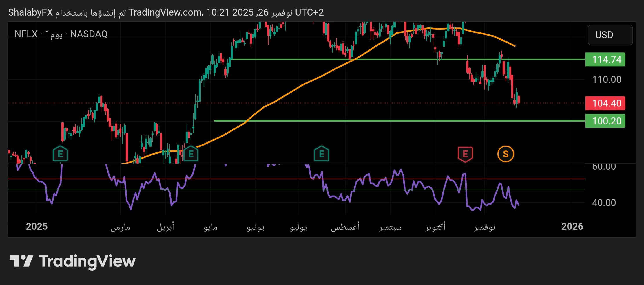Image resolution: width=644 pixels, height=285 pixels.
Task: Click the orange S stock split marker
Action: click(506, 154)
